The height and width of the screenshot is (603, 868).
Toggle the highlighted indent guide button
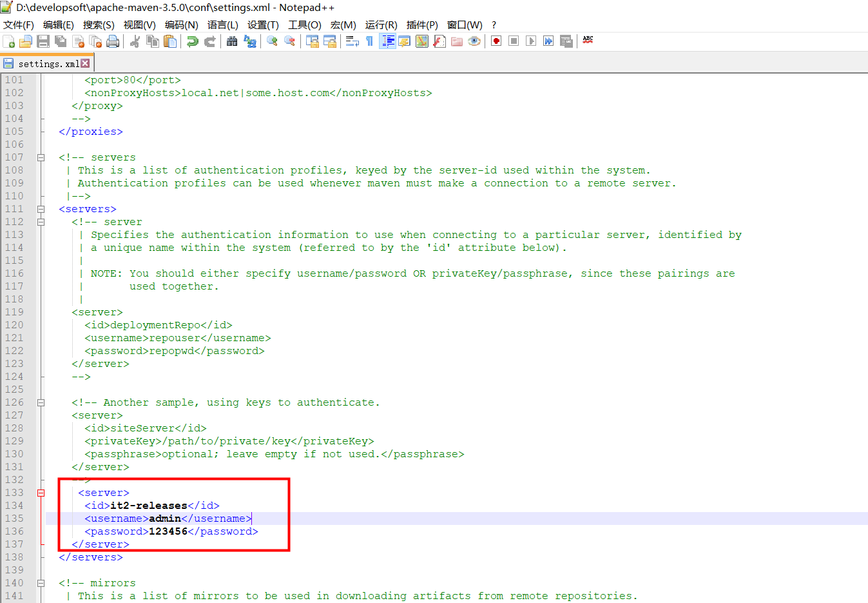(x=387, y=41)
